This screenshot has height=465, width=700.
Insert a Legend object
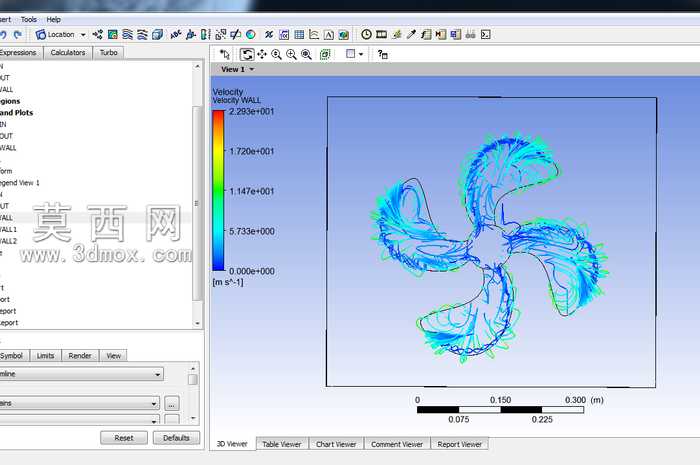pyautogui.click(x=205, y=34)
